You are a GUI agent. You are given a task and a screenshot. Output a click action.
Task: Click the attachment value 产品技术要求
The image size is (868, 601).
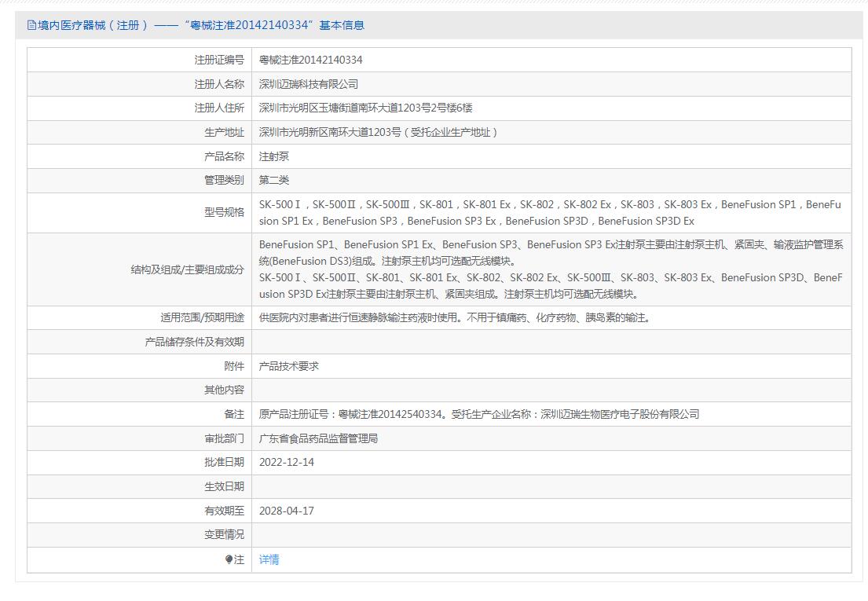click(x=289, y=366)
